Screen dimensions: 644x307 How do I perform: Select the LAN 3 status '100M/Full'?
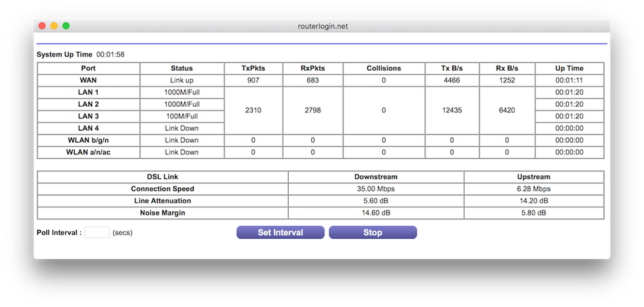[x=182, y=116]
